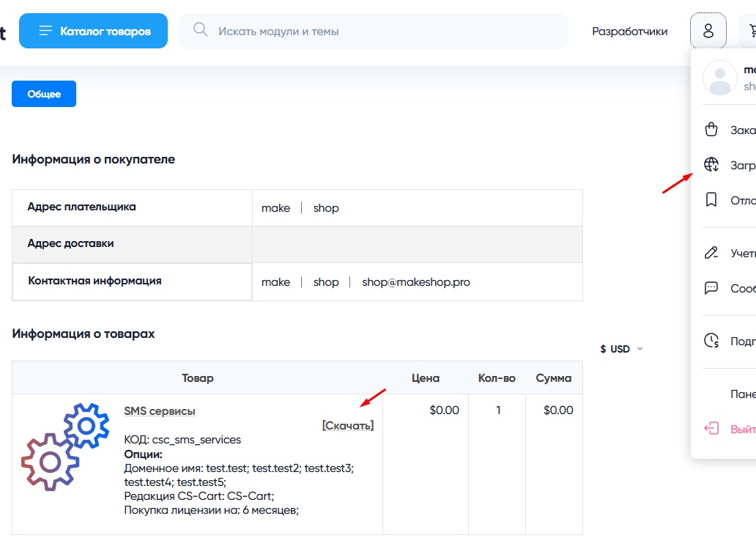Click the subscriptions clock-dollar icon
Image resolution: width=756 pixels, height=549 pixels.
[x=711, y=341]
